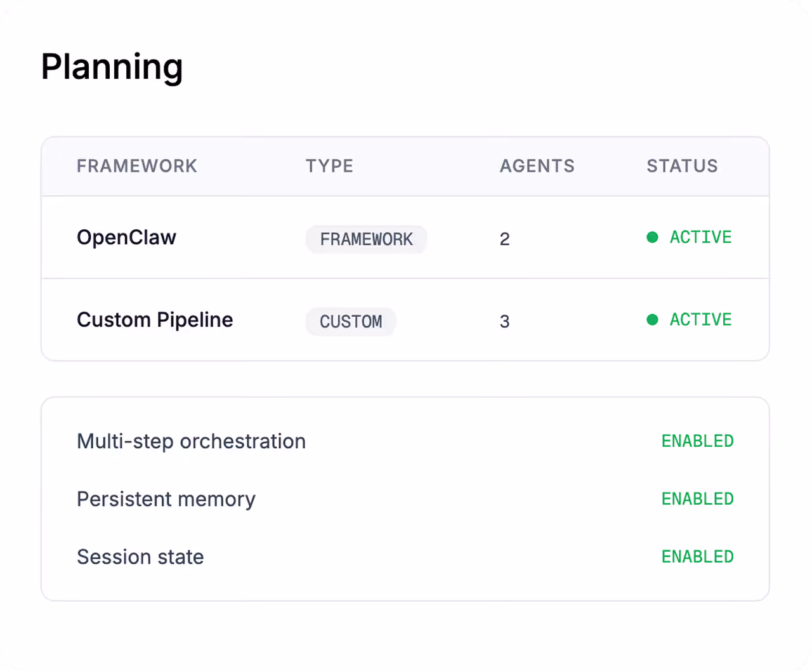Click the agent count 2 for OpenClaw

pyautogui.click(x=504, y=239)
